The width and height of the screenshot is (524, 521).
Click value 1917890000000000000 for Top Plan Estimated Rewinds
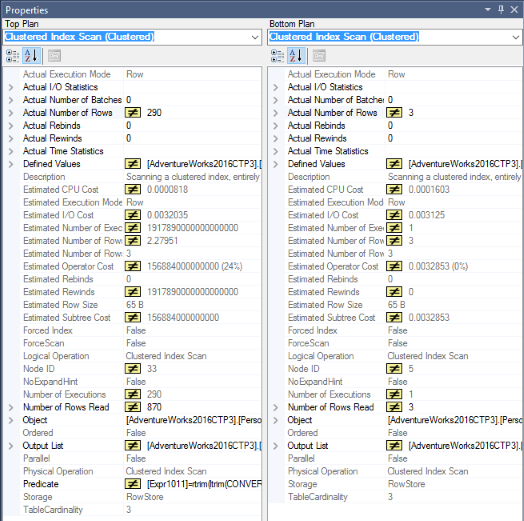[x=193, y=292]
